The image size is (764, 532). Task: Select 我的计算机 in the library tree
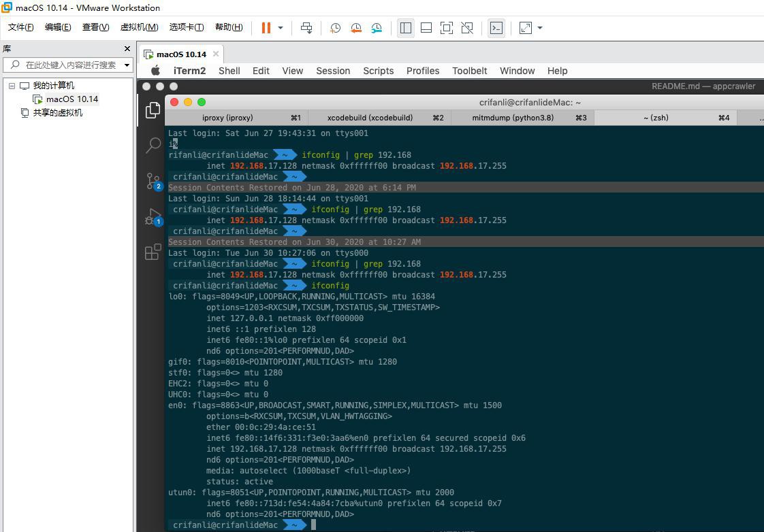point(54,86)
